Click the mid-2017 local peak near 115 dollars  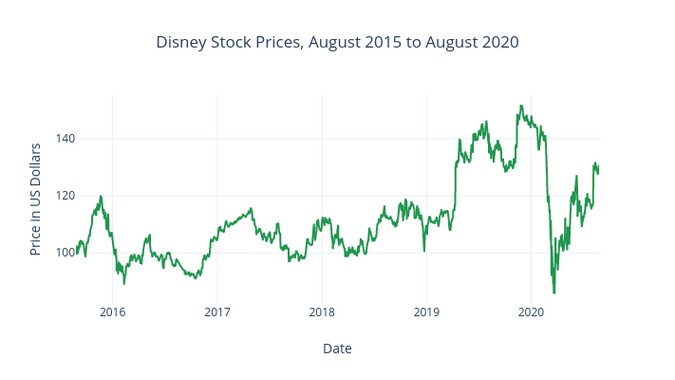pos(251,208)
